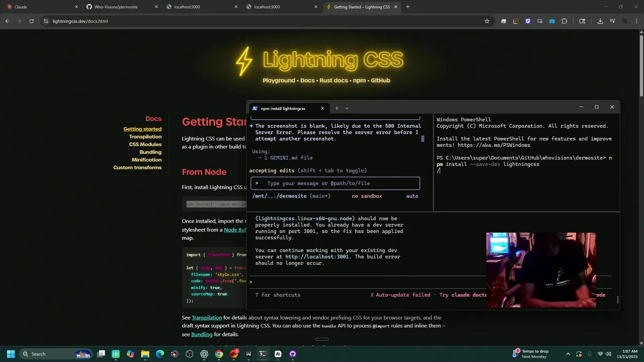Image resolution: width=644 pixels, height=362 pixels.
Task: Go to Minification in docs sidebar
Action: coord(146,160)
